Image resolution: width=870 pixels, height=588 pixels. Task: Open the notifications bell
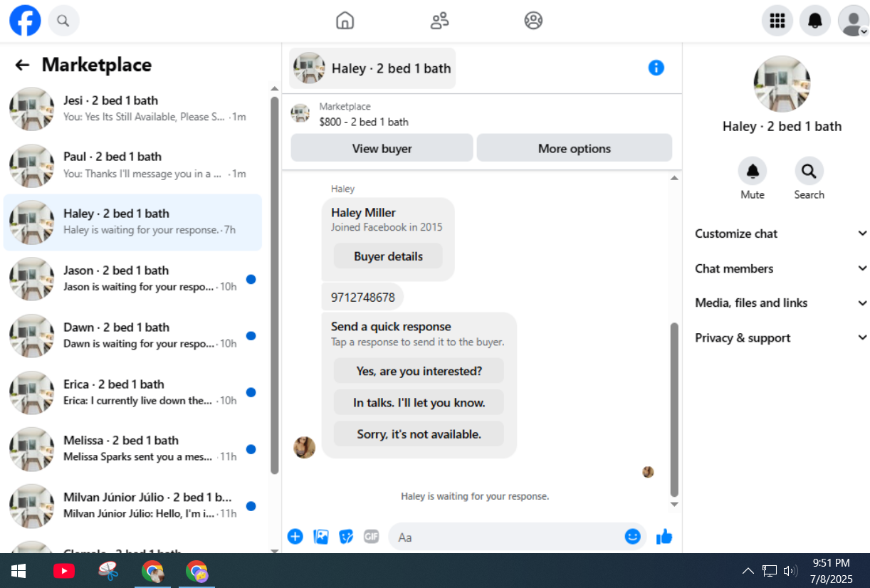tap(815, 21)
